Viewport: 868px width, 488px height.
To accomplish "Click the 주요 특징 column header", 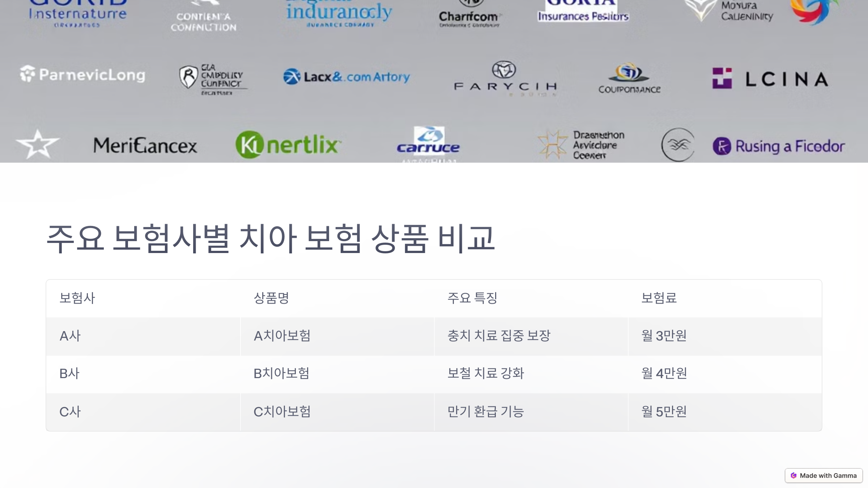I will 472,298.
